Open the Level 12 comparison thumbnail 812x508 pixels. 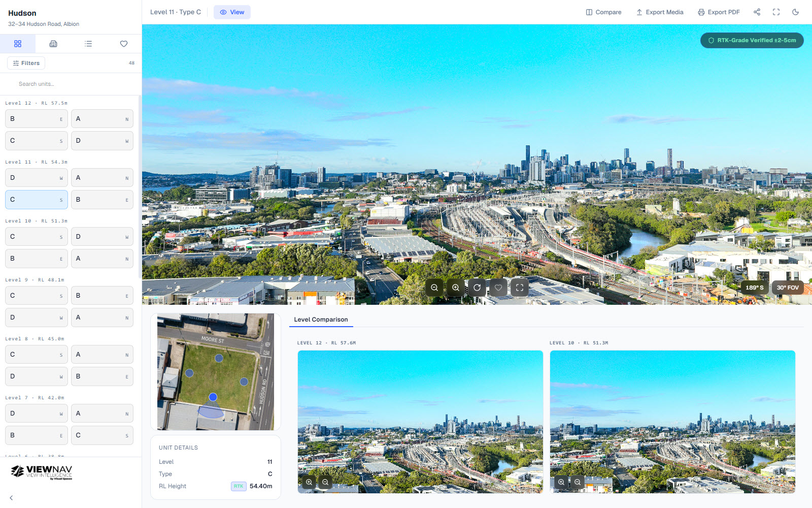[x=420, y=422]
